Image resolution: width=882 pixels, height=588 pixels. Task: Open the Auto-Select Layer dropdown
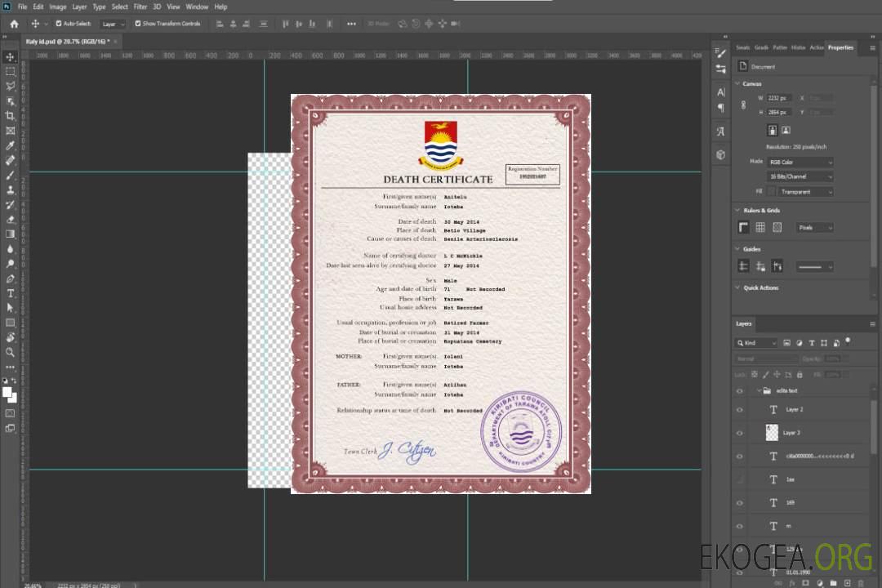tap(113, 24)
